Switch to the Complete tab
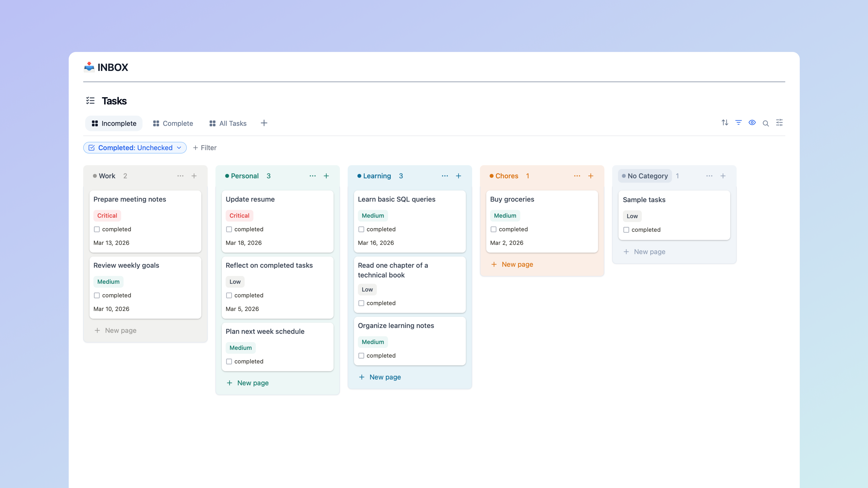This screenshot has width=868, height=488. [173, 123]
